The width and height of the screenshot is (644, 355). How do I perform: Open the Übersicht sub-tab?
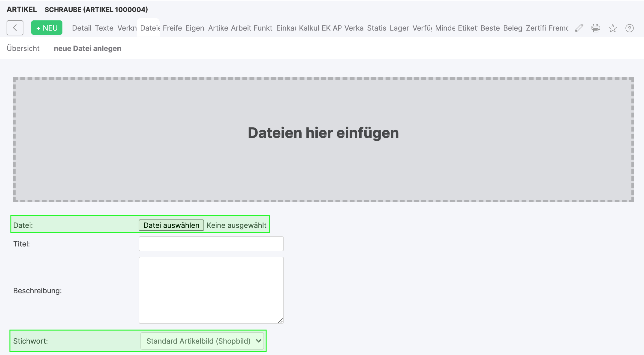point(23,48)
